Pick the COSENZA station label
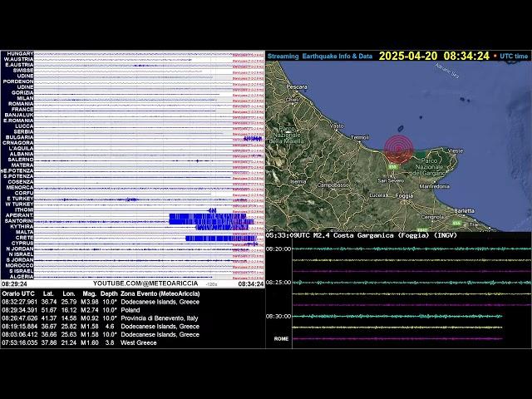Screen dimensions: 532x399 (21, 182)
